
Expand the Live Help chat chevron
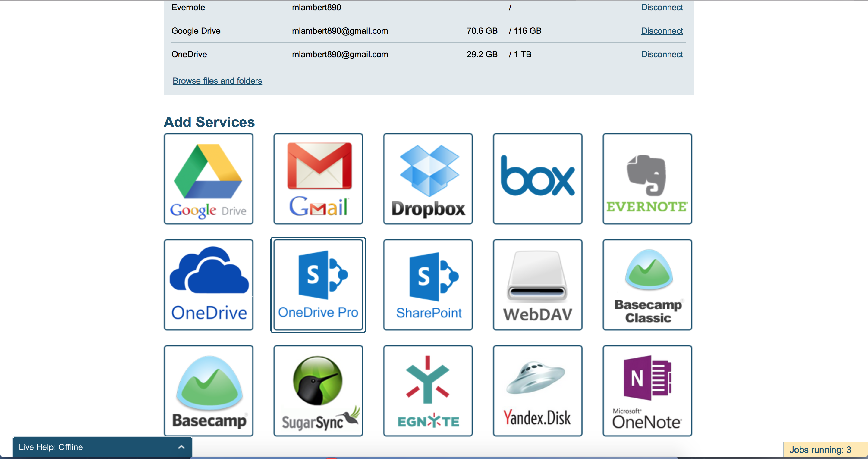point(181,447)
